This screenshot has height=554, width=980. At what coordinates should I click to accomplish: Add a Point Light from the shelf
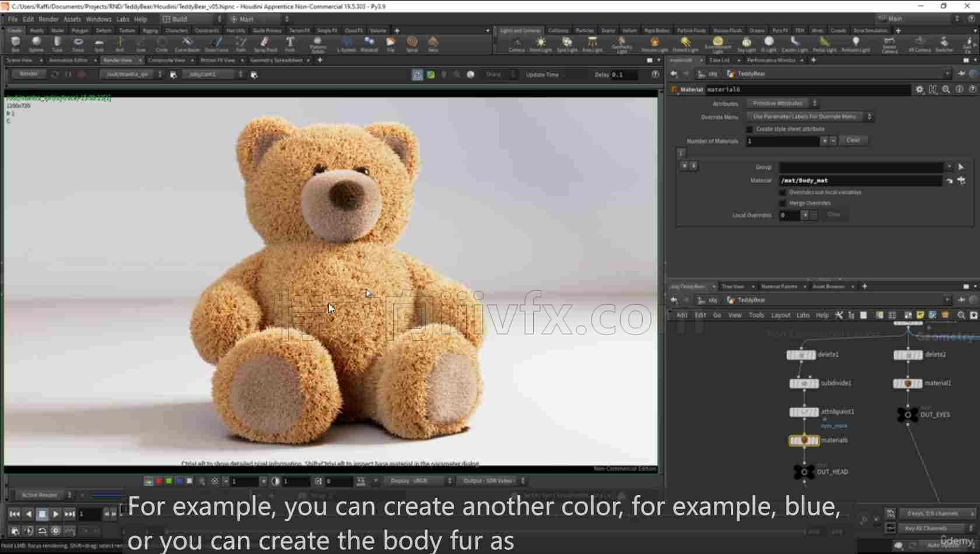[x=541, y=44]
